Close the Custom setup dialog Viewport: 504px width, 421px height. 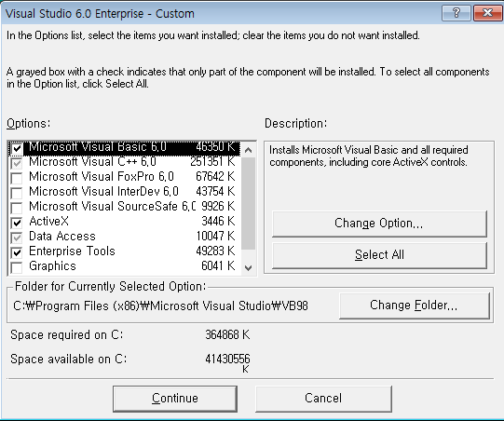(x=488, y=13)
